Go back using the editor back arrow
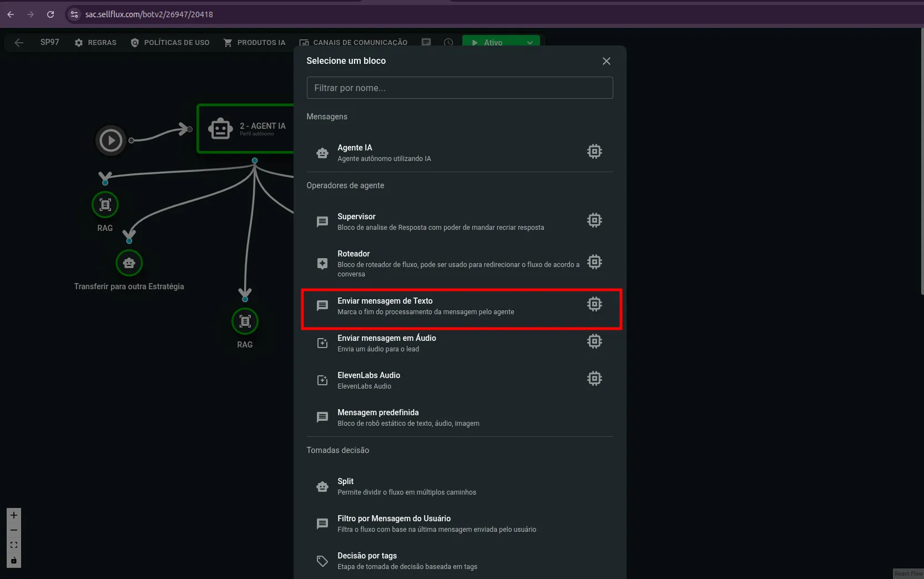 pos(19,43)
